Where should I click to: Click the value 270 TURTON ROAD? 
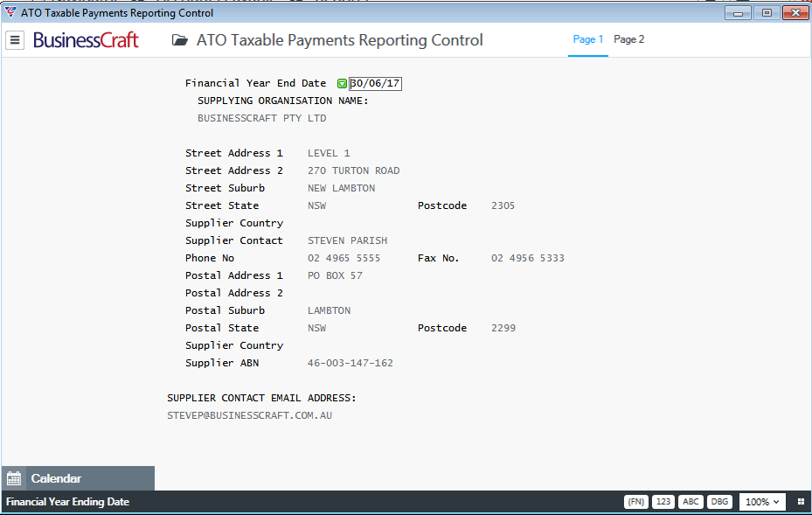pos(354,171)
